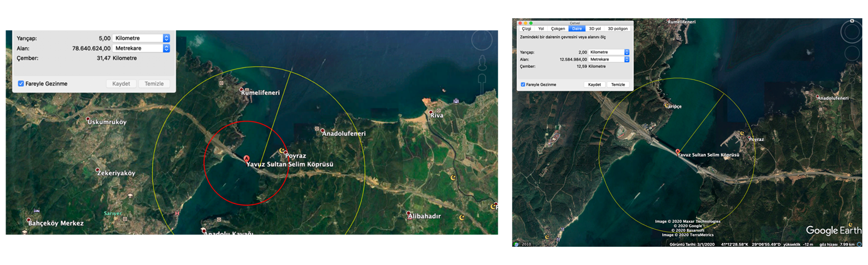Click the Anadolufeneri marker in left map
868x265 pixels.
323,131
